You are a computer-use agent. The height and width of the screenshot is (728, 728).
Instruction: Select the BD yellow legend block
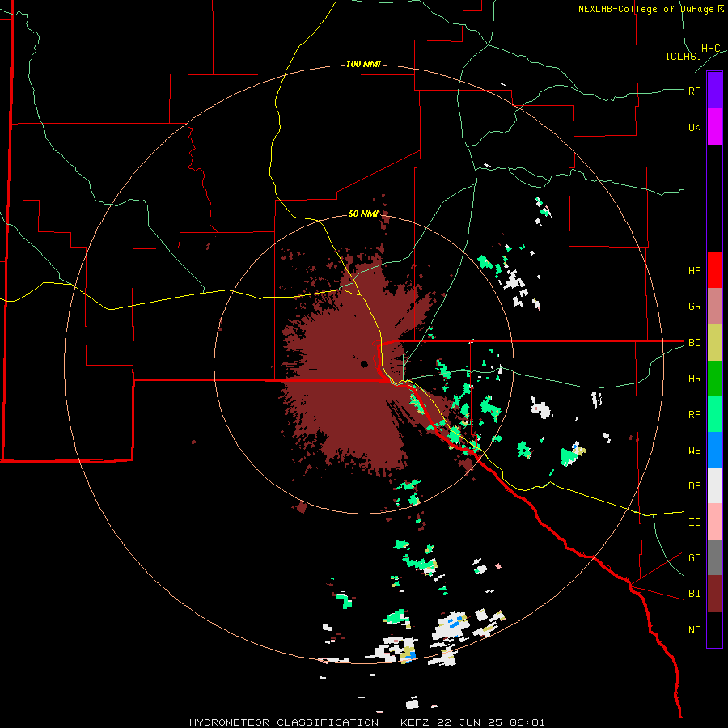tap(714, 343)
